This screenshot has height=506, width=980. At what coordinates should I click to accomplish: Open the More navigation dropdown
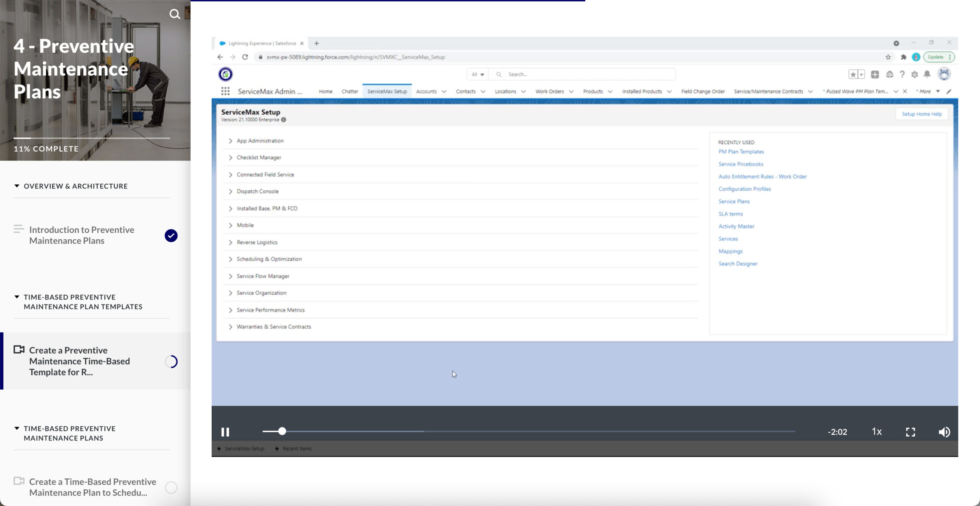click(x=929, y=92)
